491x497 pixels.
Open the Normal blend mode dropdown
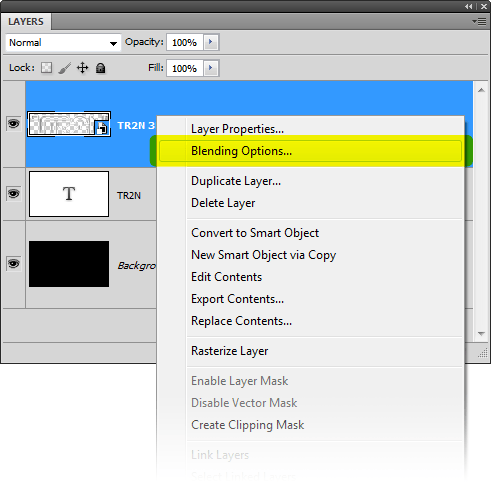(63, 43)
